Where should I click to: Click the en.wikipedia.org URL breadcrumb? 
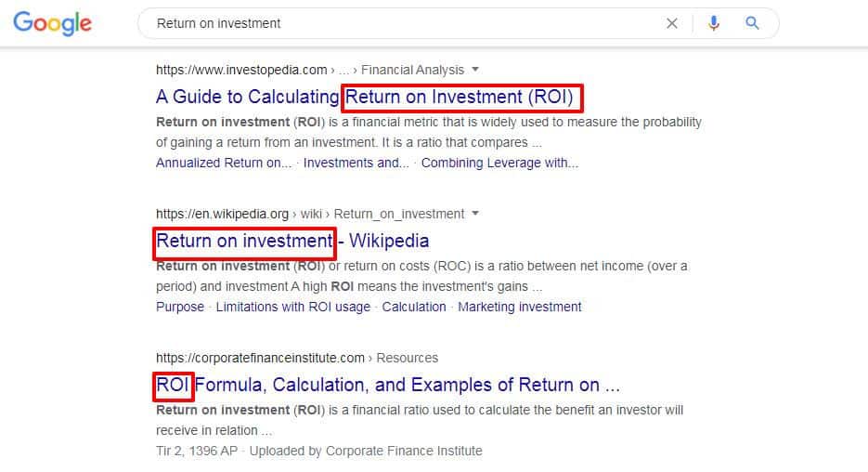tap(222, 214)
